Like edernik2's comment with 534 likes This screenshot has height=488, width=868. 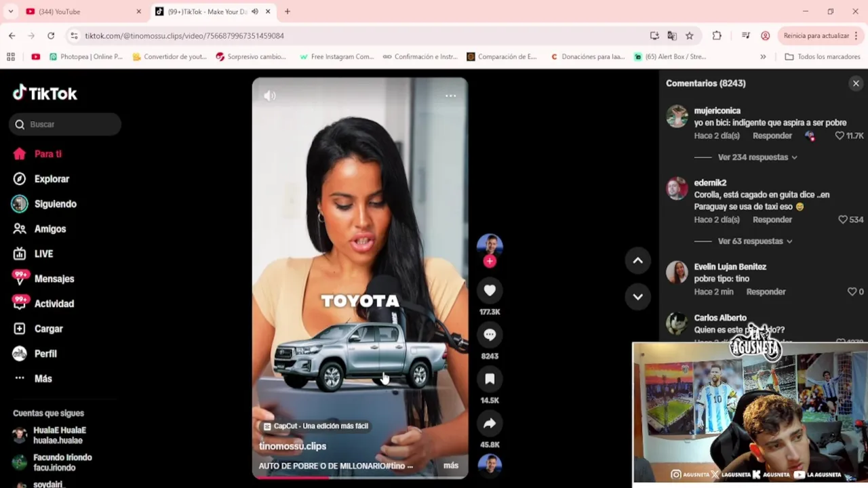843,220
